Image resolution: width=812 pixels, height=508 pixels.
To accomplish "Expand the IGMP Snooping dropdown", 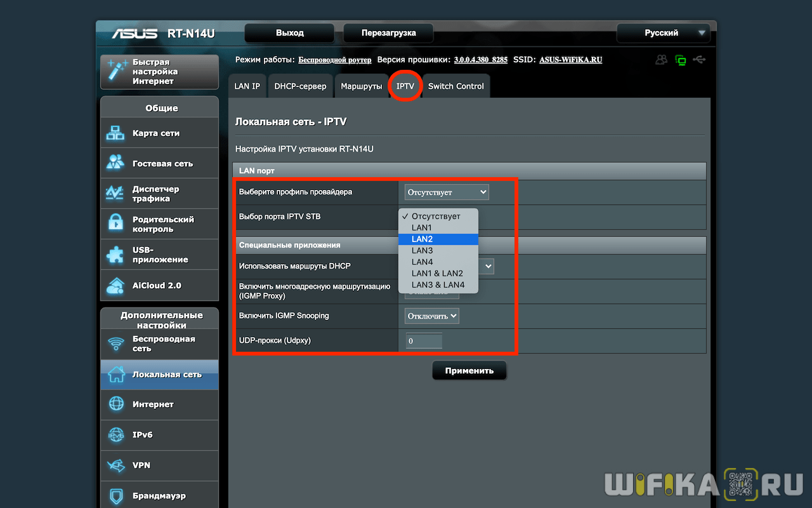I will point(431,316).
